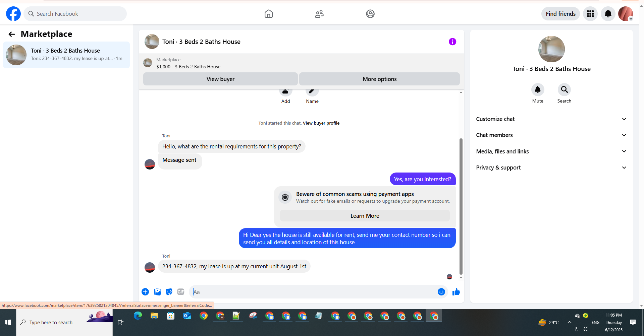Open the purple conversation info icon
This screenshot has width=644, height=336.
point(452,42)
